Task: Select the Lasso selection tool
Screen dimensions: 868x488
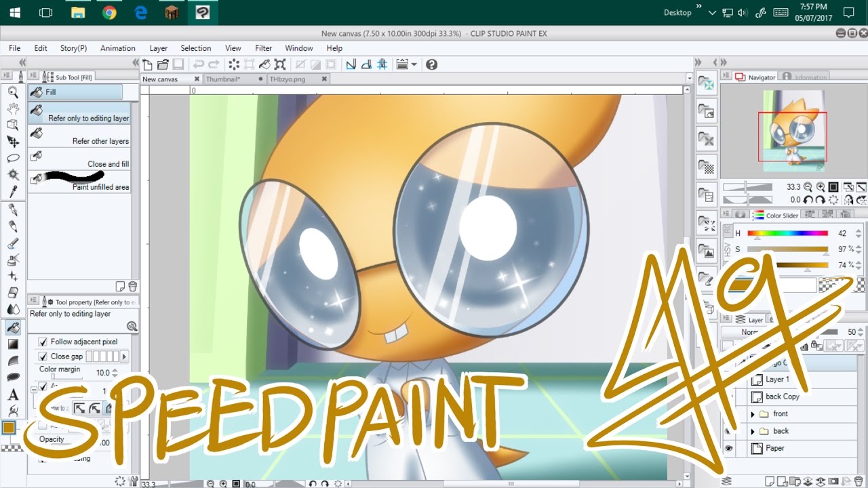Action: pyautogui.click(x=13, y=158)
